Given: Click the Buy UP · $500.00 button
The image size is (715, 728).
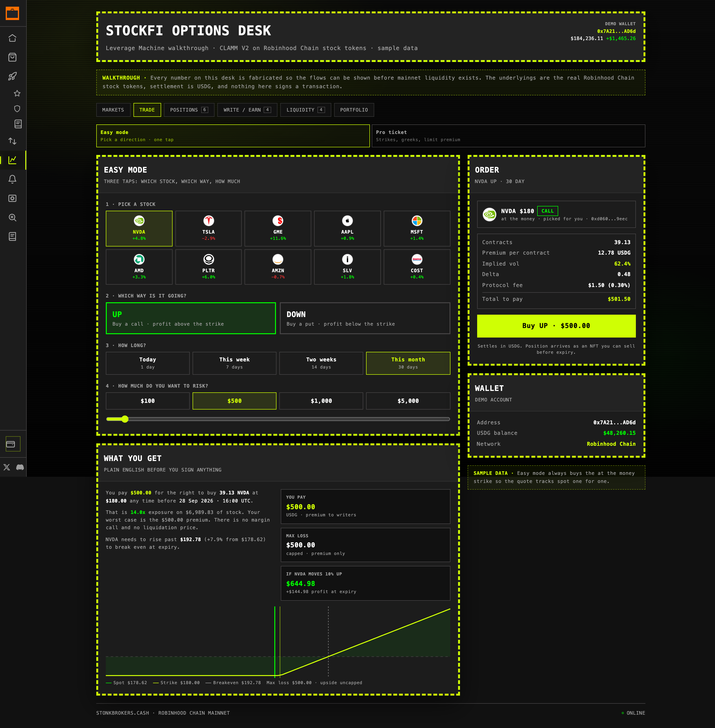Looking at the screenshot, I should (x=556, y=326).
